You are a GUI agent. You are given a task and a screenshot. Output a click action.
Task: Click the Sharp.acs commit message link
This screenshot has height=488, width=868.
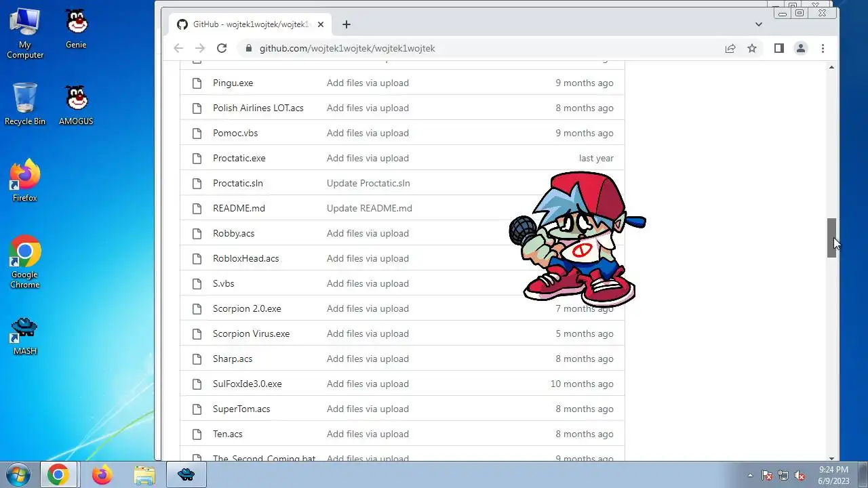coord(368,359)
